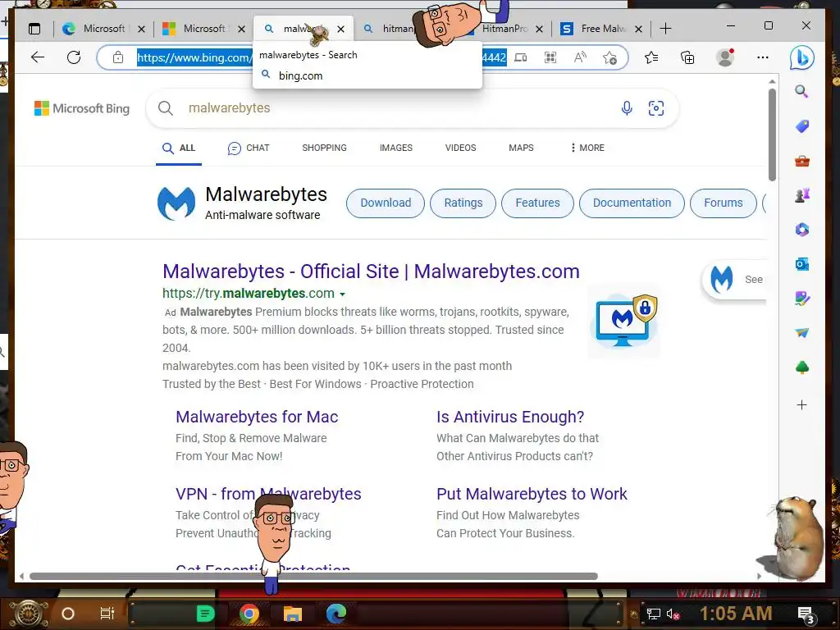Switch to the HitmanPro tab

click(x=505, y=29)
